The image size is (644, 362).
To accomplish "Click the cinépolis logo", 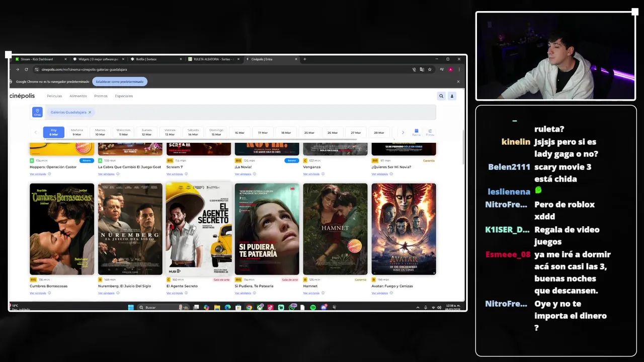I will click(22, 96).
